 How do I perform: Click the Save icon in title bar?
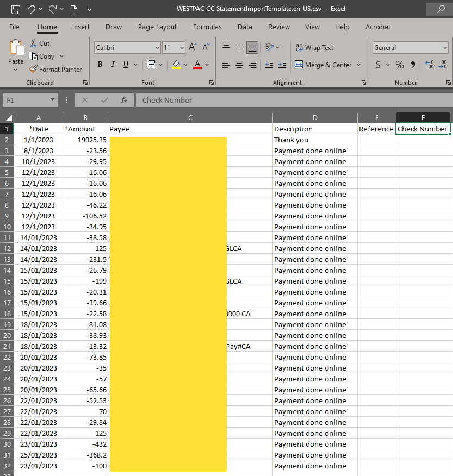pos(16,9)
